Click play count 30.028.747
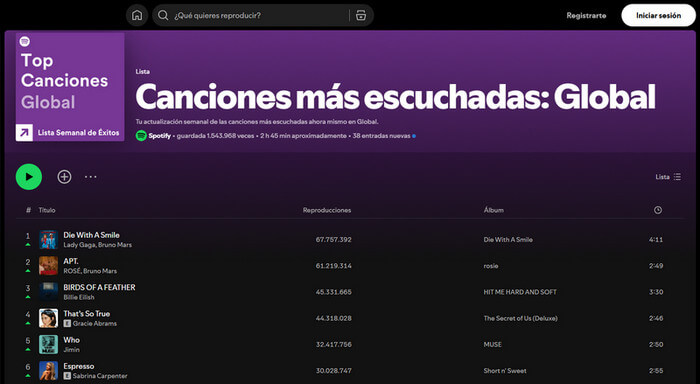Image resolution: width=700 pixels, height=384 pixels. click(333, 371)
